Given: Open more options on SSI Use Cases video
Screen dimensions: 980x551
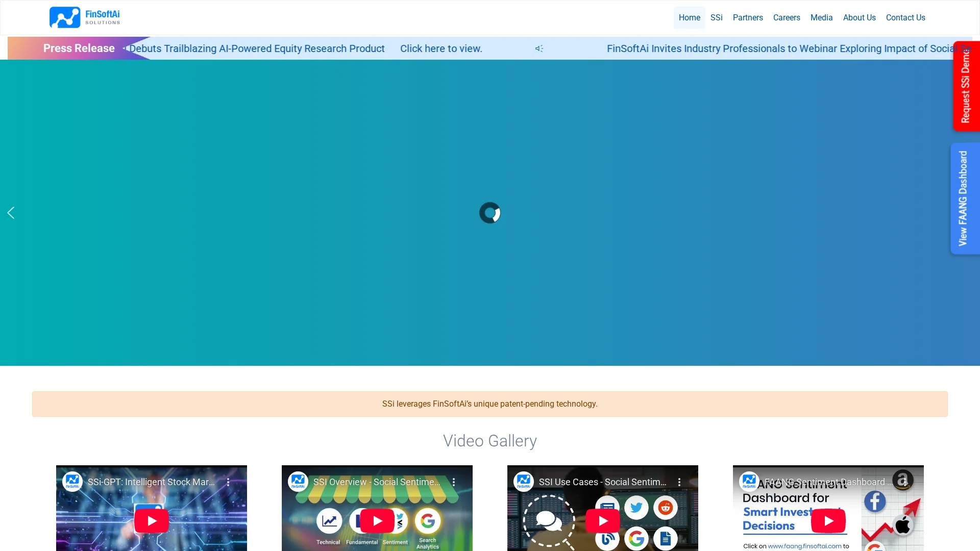Looking at the screenshot, I should pos(679,482).
